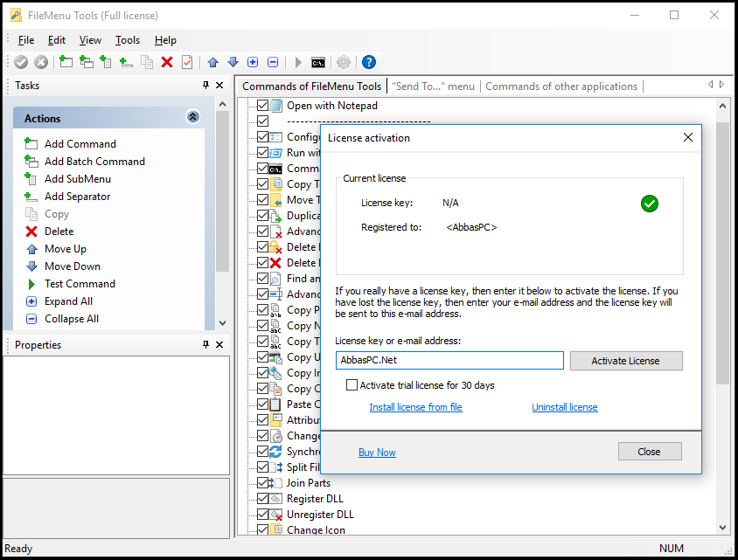Open help via blue question mark icon
738x560 pixels.
pyautogui.click(x=369, y=62)
